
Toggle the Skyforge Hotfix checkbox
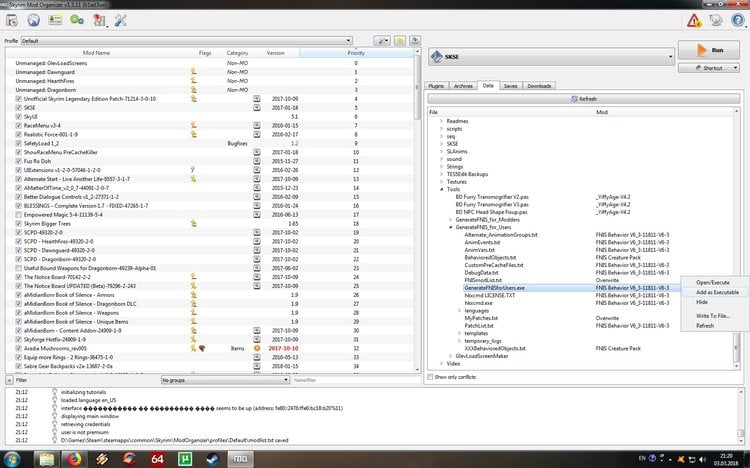point(18,340)
